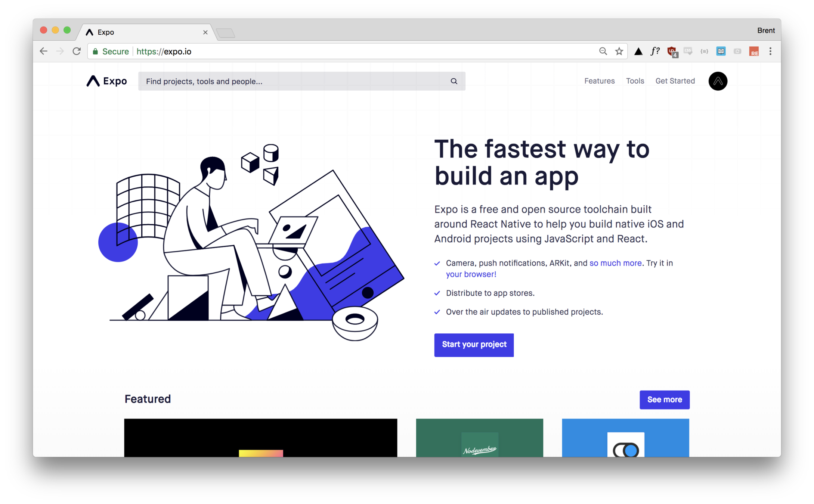
Task: Open the Features nav item
Action: coord(599,81)
